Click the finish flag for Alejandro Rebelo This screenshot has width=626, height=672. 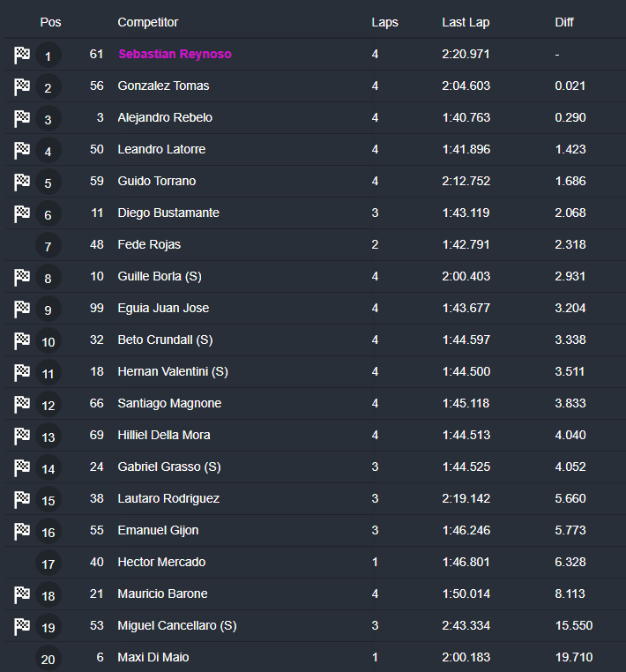(x=22, y=118)
